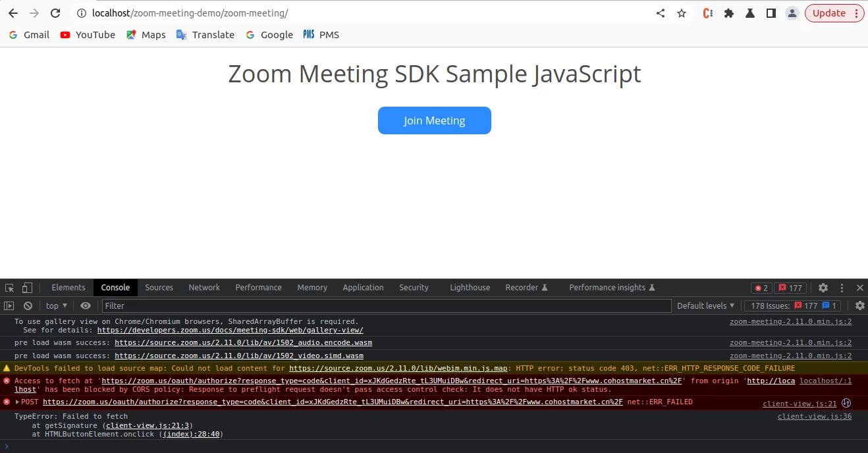Open the 1502_audio.encode.wasm URL
Screen dimensions: 868x453
click(x=243, y=343)
